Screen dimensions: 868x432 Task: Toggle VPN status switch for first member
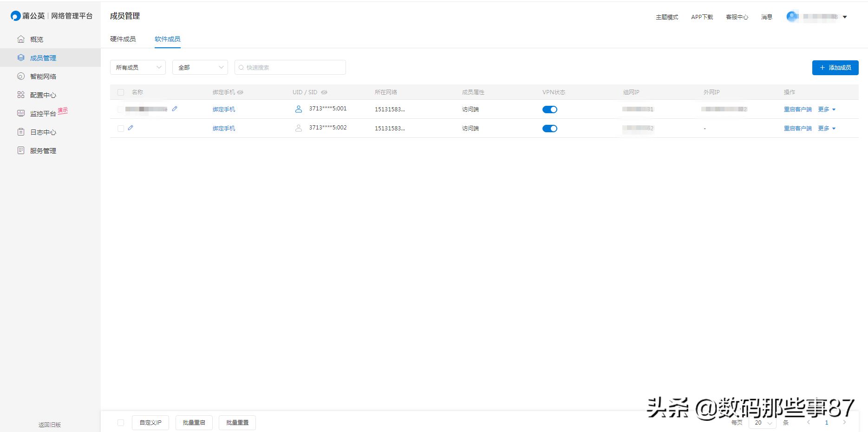549,110
